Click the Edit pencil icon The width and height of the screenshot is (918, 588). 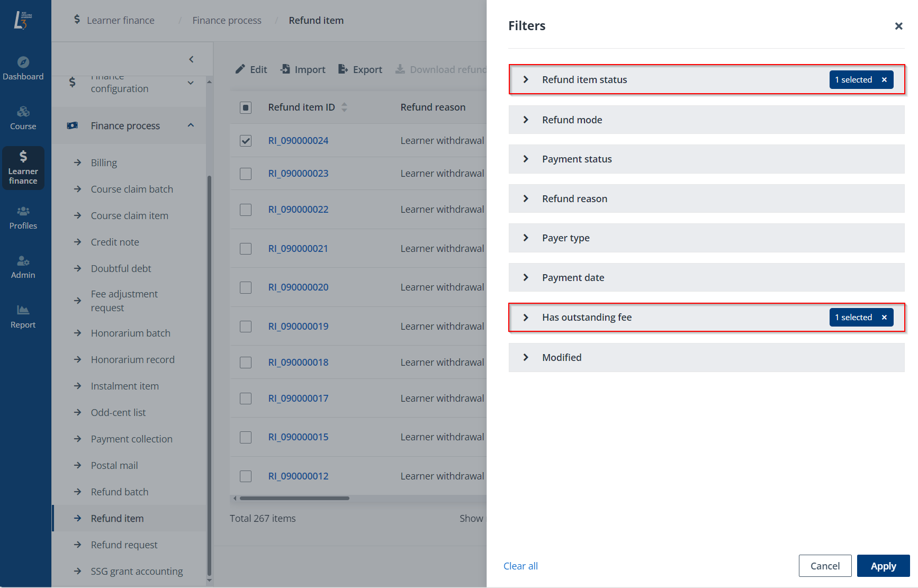[x=240, y=69]
